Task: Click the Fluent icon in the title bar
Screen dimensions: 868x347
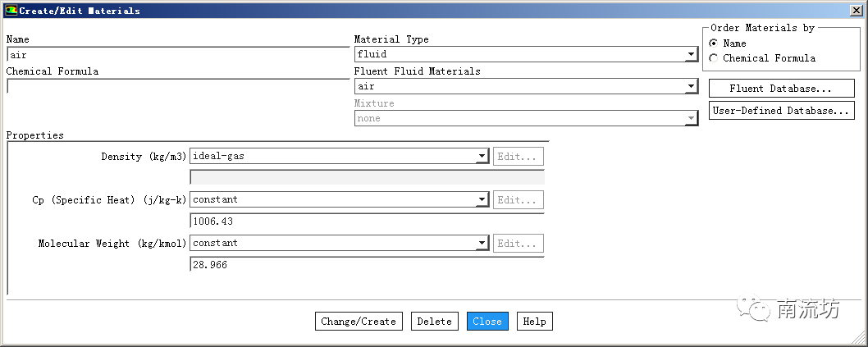Action: (x=11, y=11)
